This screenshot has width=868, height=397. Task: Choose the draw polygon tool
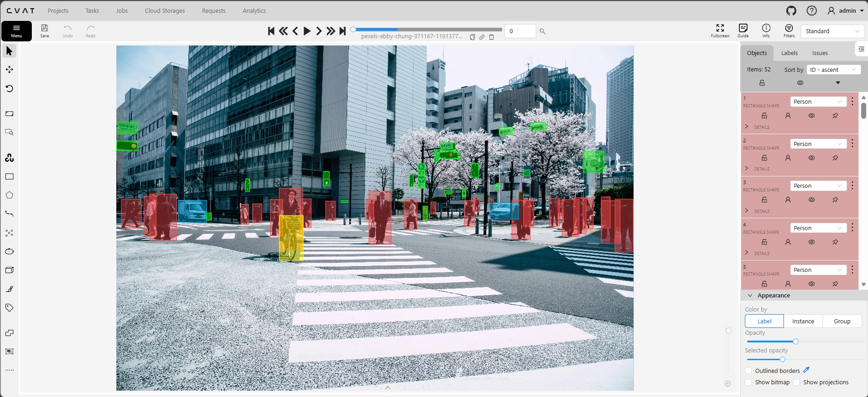click(10, 195)
